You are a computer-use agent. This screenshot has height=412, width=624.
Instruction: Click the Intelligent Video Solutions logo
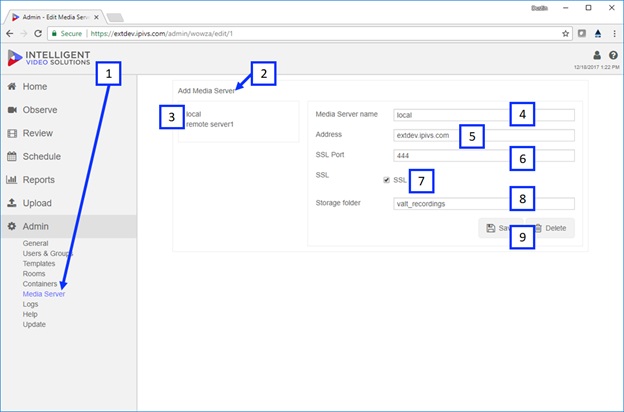pos(49,58)
